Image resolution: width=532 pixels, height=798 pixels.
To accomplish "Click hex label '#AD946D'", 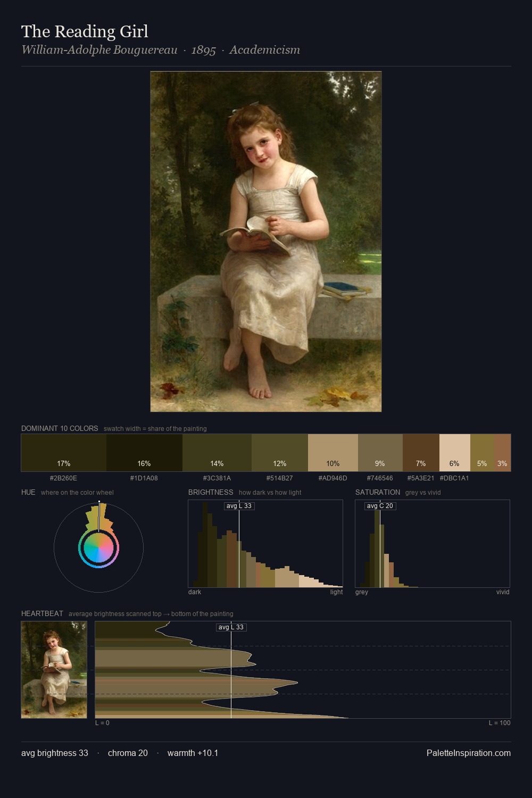I will [x=333, y=478].
